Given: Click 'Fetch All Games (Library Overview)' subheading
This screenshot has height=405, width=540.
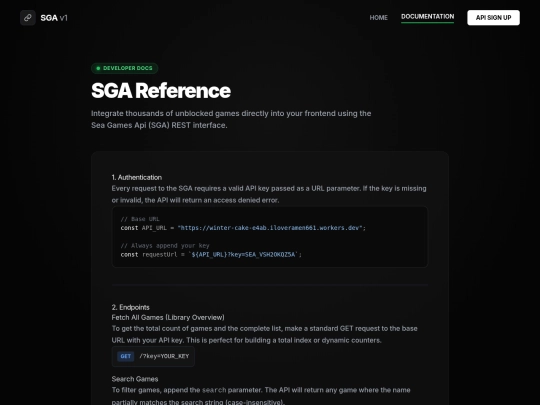Looking at the screenshot, I should point(168,318).
